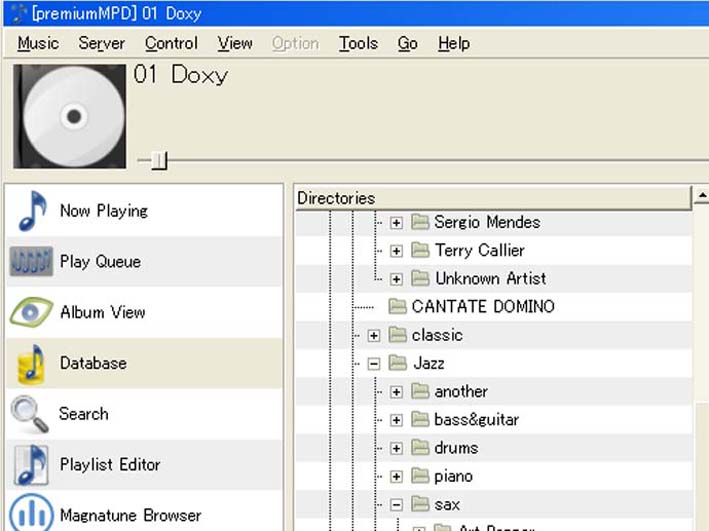Viewport: 709px width, 531px height.
Task: Select the CANTATE DOMINO directory name
Action: [x=483, y=307]
